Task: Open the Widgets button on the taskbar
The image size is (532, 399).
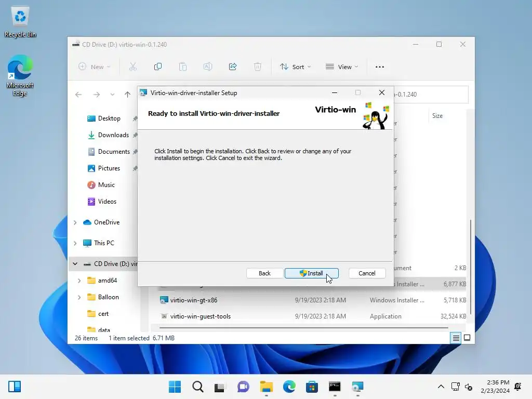Action: tap(15, 387)
